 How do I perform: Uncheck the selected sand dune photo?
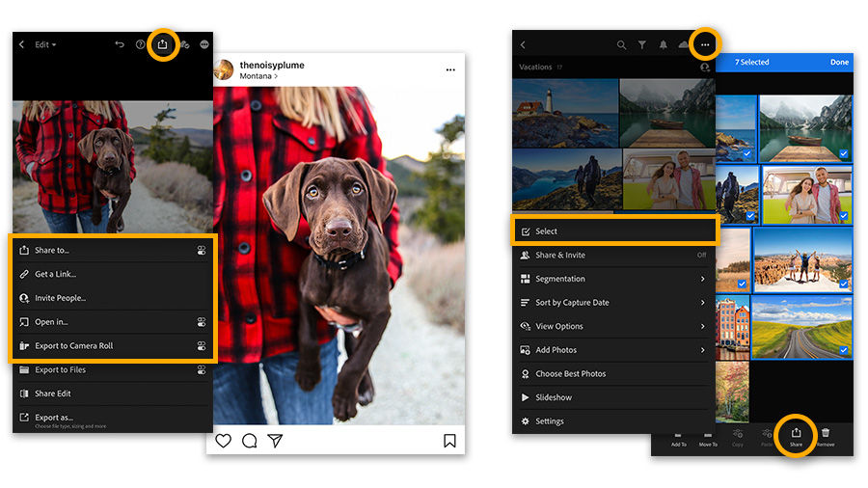point(742,284)
